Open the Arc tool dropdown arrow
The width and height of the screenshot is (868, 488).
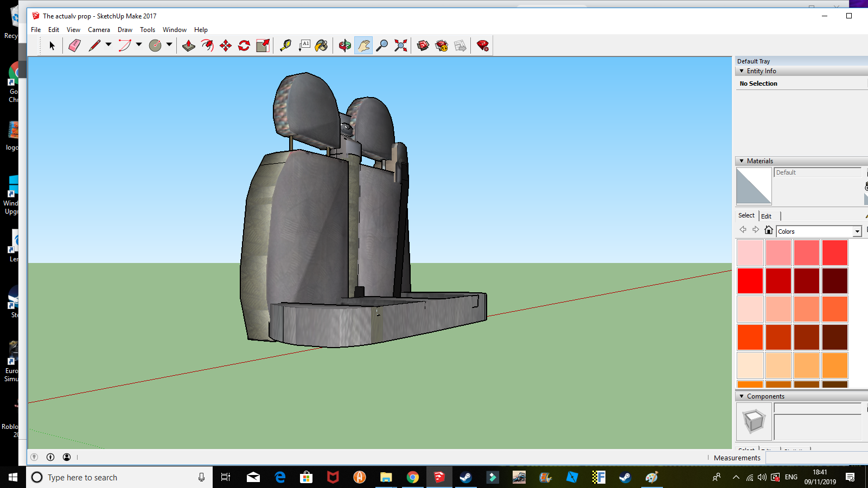point(139,45)
